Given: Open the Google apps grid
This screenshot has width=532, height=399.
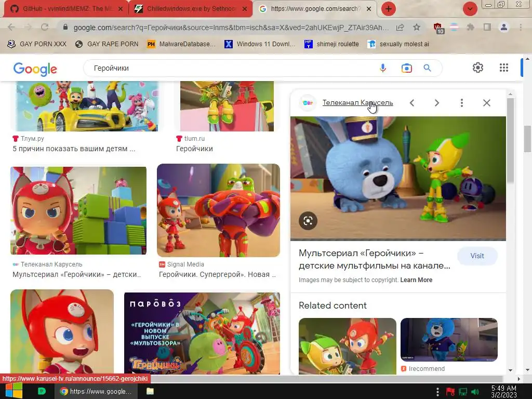Looking at the screenshot, I should tap(504, 68).
